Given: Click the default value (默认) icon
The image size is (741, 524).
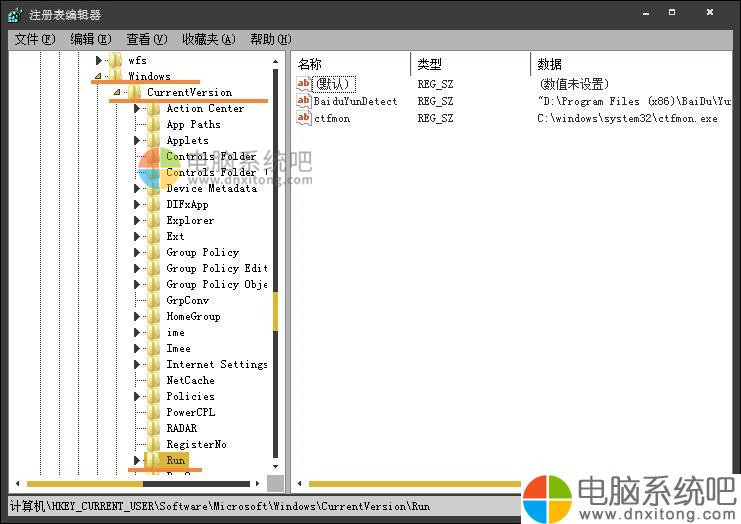Looking at the screenshot, I should 304,84.
